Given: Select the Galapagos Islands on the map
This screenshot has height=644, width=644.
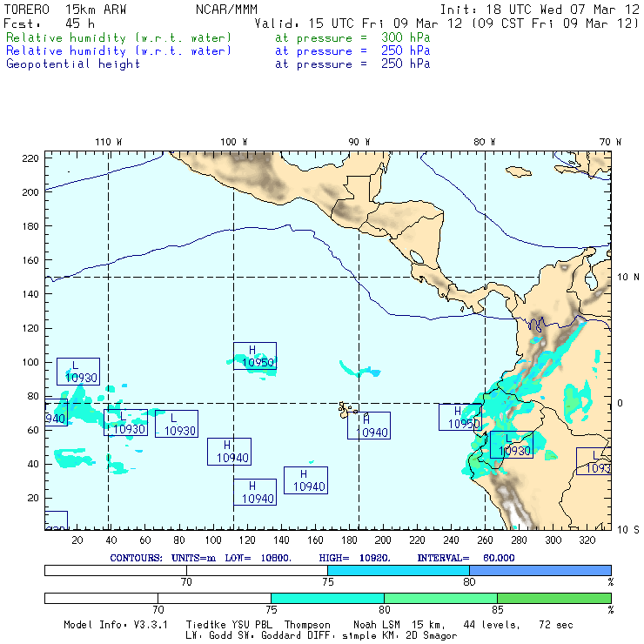Looking at the screenshot, I should click(346, 410).
